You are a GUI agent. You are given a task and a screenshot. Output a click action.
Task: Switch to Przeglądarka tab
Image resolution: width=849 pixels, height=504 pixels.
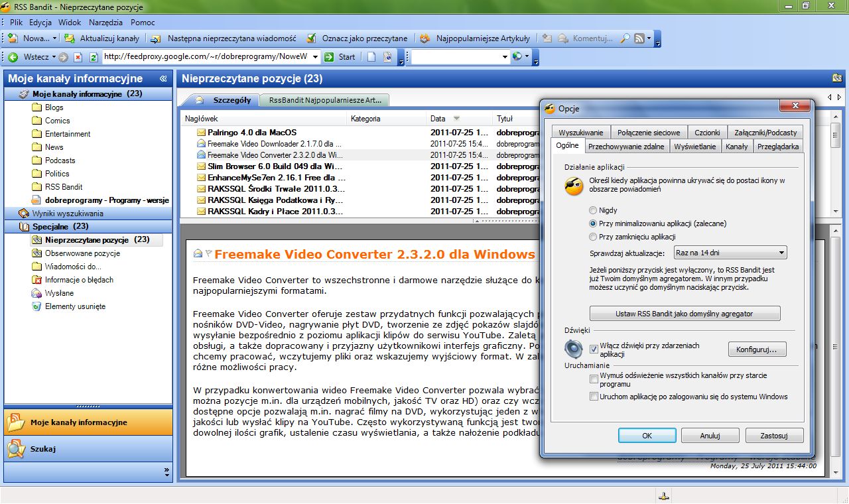point(778,147)
